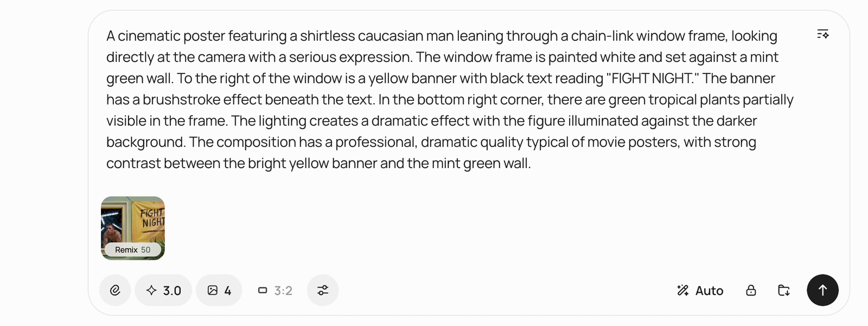The width and height of the screenshot is (868, 326).
Task: Toggle the private generation lock icon
Action: point(751,290)
